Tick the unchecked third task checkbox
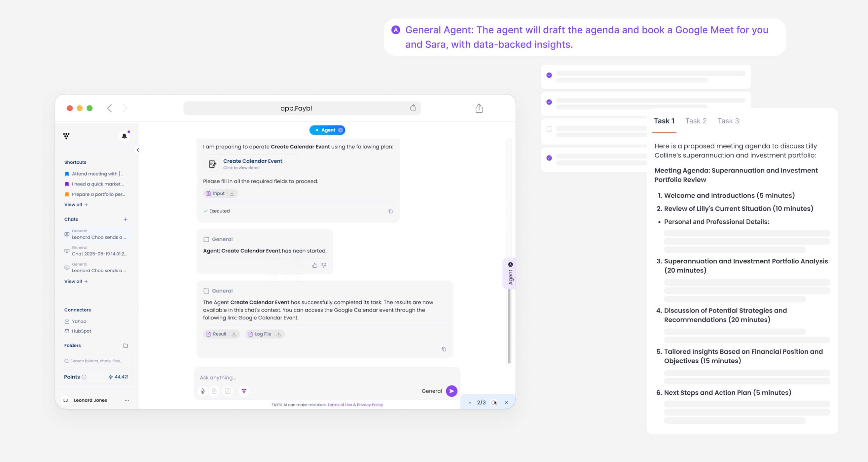 [549, 129]
